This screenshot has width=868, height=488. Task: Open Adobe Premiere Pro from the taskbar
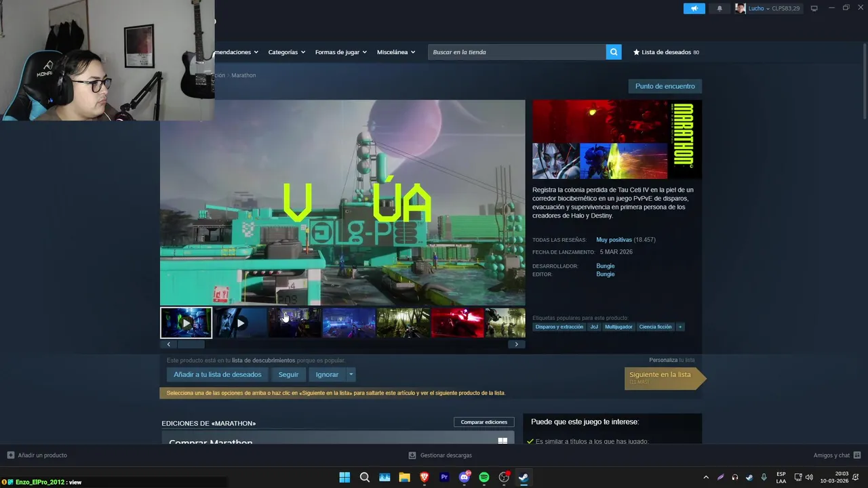point(444,477)
